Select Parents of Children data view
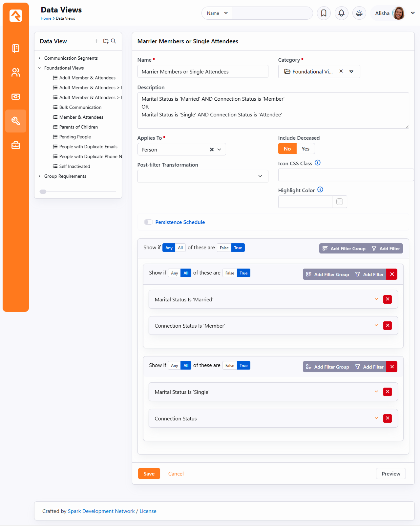 point(78,127)
